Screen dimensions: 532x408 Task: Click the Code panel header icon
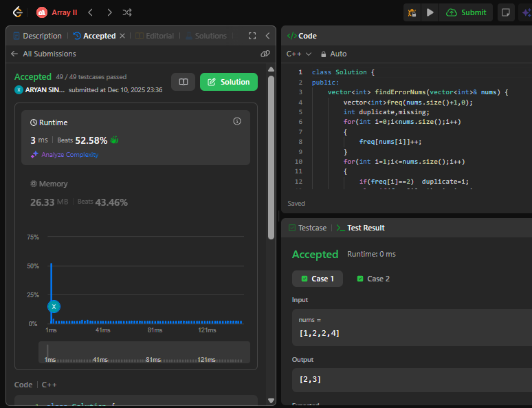coord(292,36)
